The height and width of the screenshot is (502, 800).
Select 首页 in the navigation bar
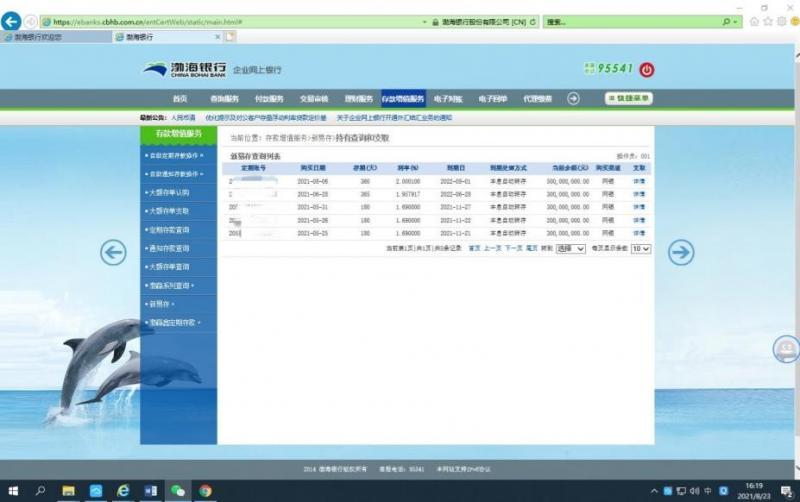click(180, 99)
